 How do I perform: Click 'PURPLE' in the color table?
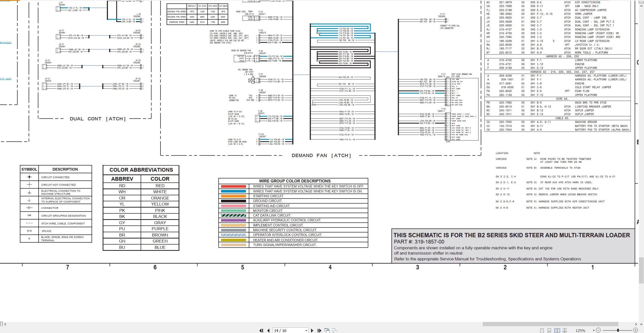pyautogui.click(x=160, y=229)
